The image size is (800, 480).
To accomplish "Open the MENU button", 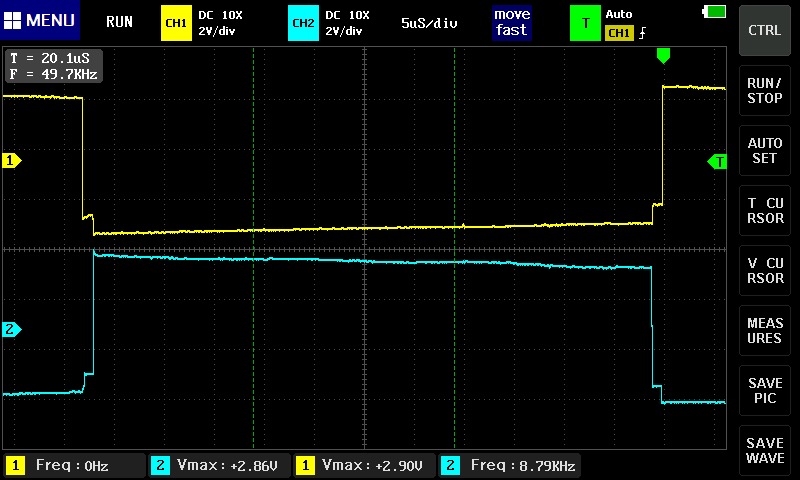I will pyautogui.click(x=42, y=21).
